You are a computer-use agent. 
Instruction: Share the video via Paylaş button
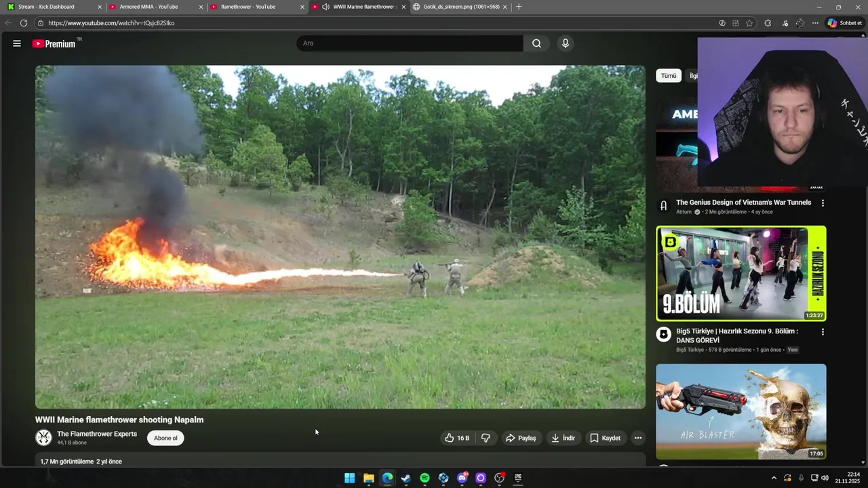point(521,438)
